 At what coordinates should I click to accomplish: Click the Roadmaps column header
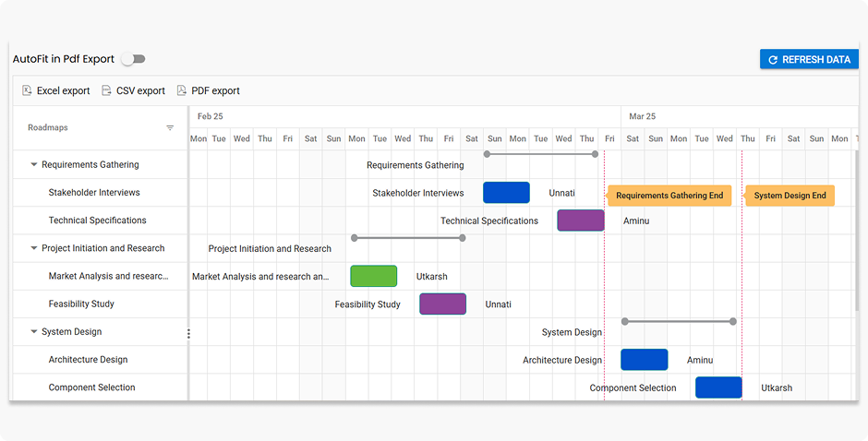point(48,128)
